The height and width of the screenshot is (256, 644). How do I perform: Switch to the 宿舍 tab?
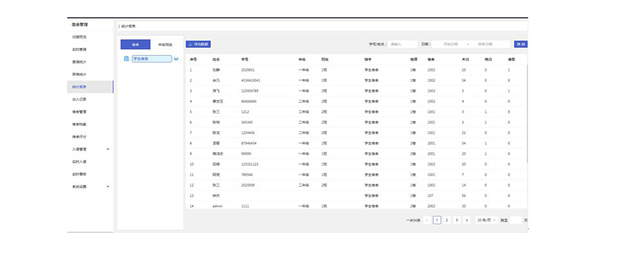[135, 44]
